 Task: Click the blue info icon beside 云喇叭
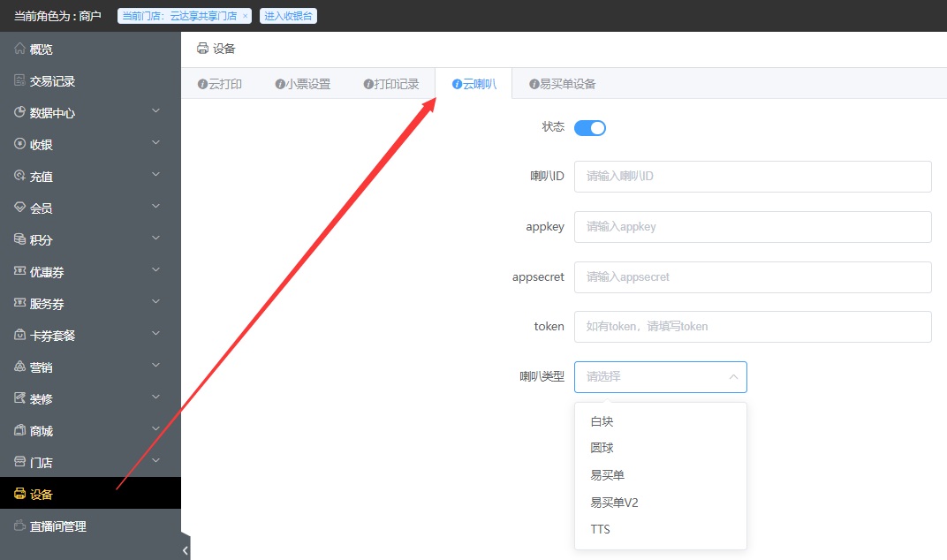click(458, 84)
